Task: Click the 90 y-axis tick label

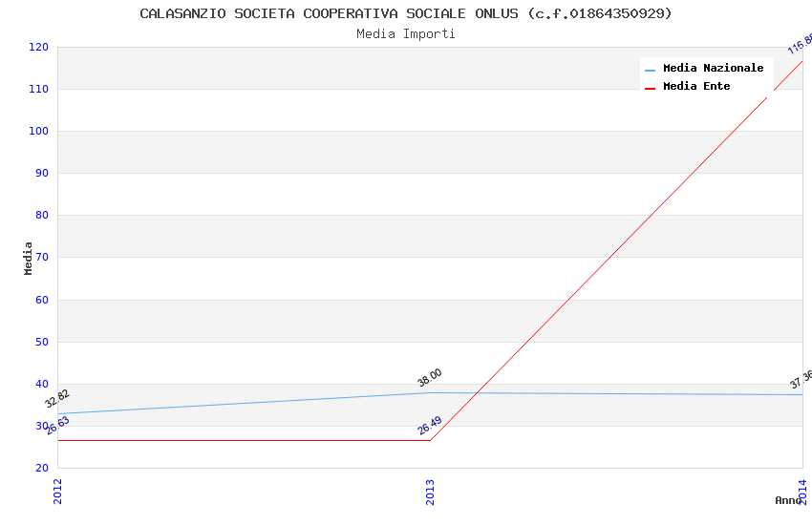Action: tap(42, 174)
